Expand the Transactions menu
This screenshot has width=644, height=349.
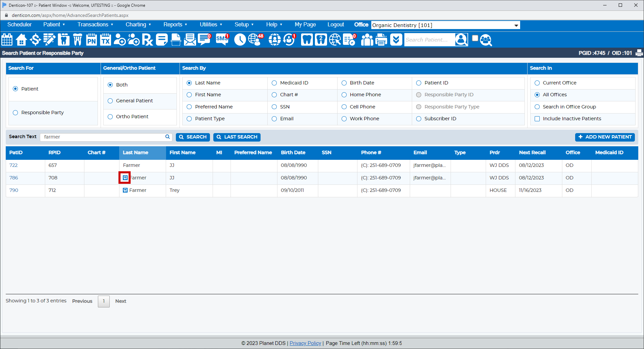(x=95, y=25)
